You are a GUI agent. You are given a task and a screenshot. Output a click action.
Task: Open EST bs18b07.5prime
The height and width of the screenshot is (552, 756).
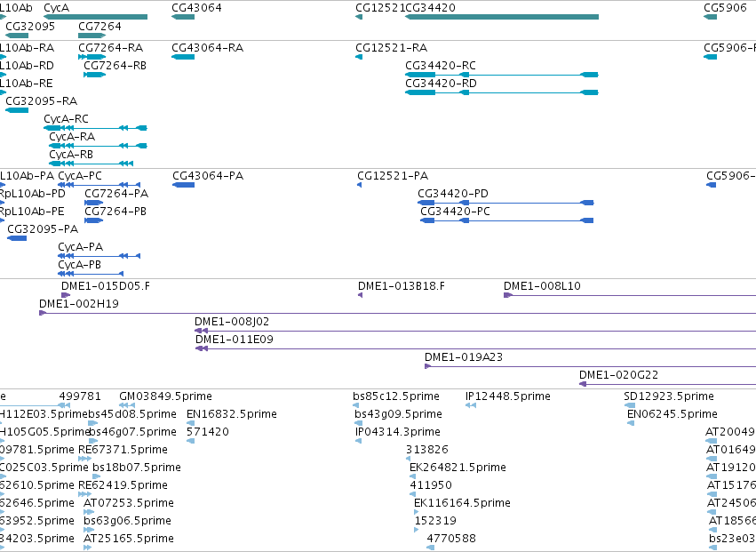tap(137, 468)
